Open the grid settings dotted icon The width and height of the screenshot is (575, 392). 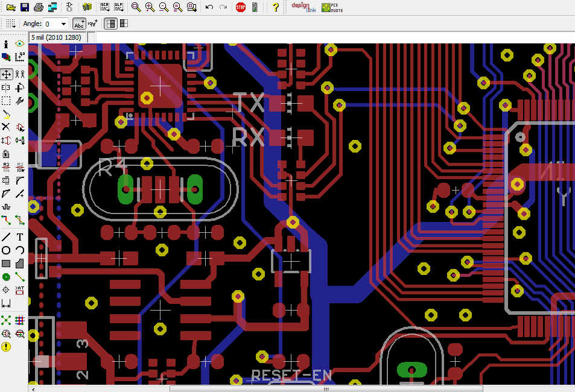pos(11,24)
